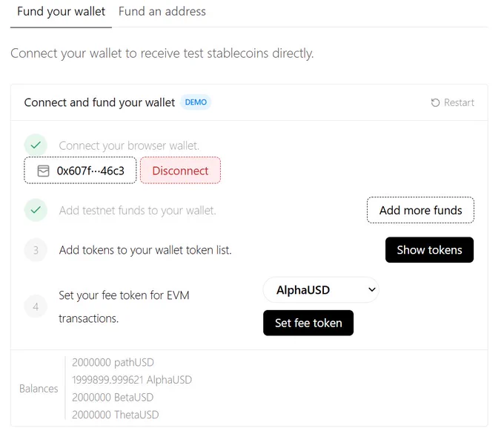Click the 1999899.999621 AlphaUSD balance
The width and height of the screenshot is (504, 437).
coord(132,380)
